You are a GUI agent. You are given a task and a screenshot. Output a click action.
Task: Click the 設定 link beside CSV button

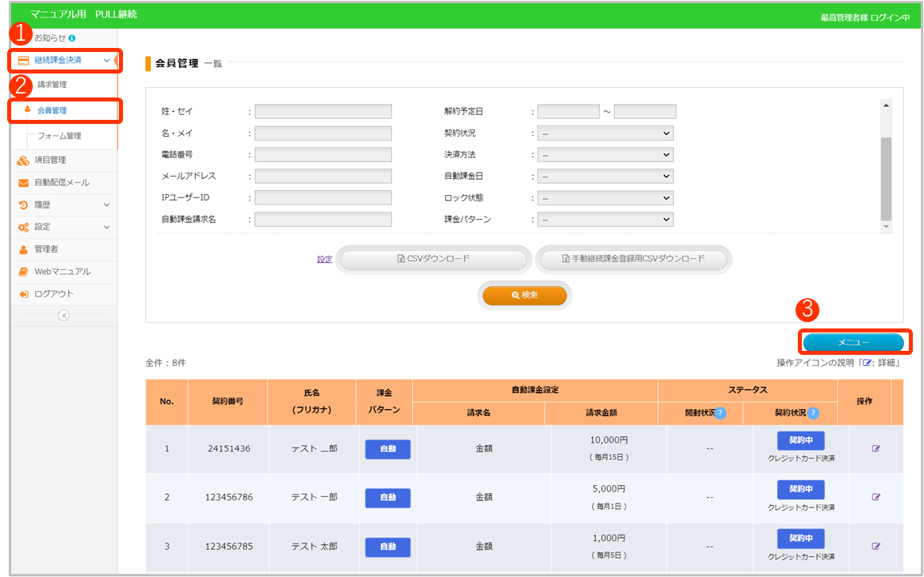click(324, 259)
